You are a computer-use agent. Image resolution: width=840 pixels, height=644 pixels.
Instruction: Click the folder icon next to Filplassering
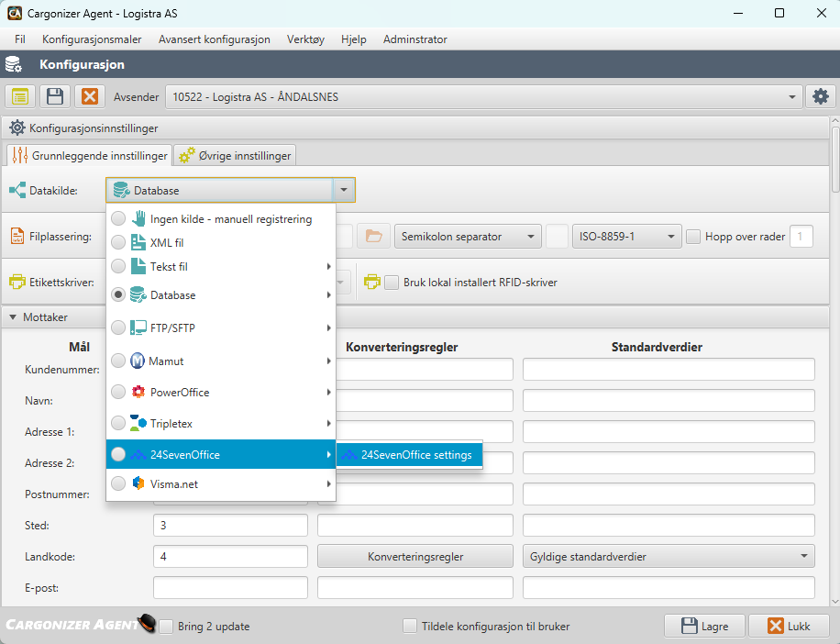(x=373, y=236)
